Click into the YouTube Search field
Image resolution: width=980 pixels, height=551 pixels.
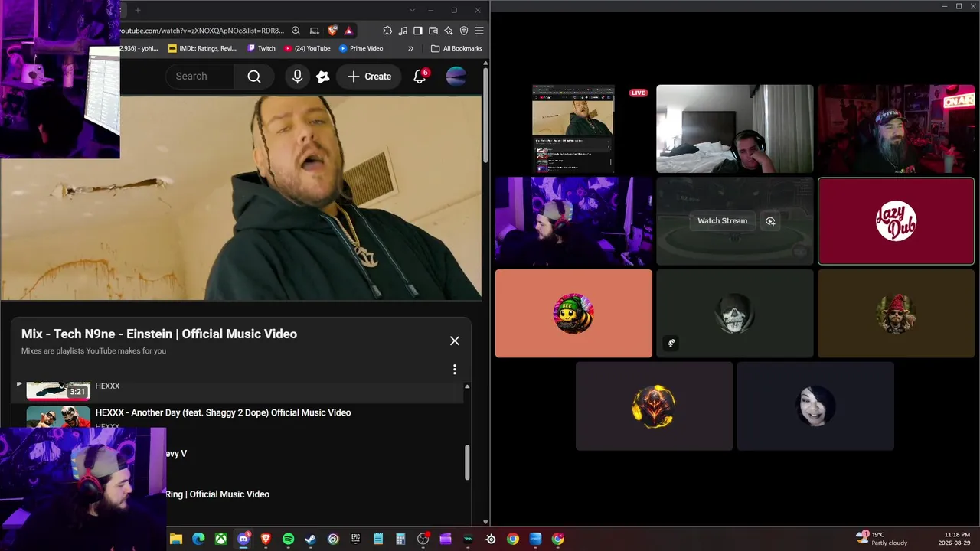click(x=199, y=77)
